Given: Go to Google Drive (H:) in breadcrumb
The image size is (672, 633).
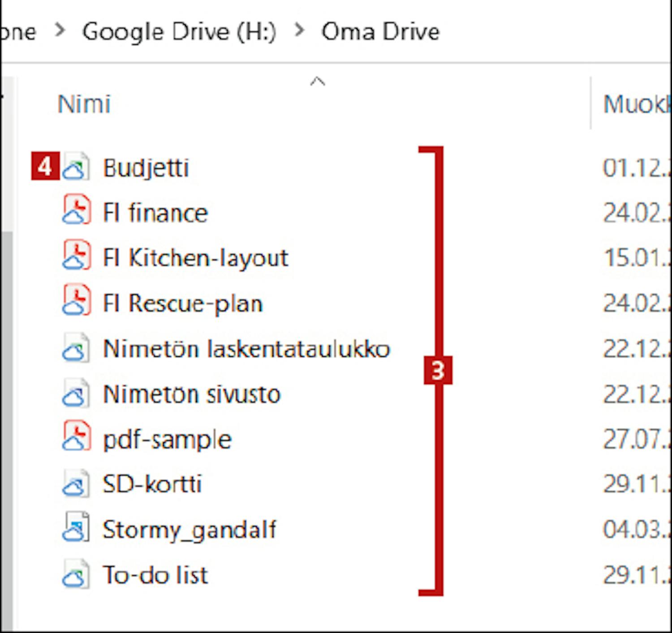Looking at the screenshot, I should point(179,31).
